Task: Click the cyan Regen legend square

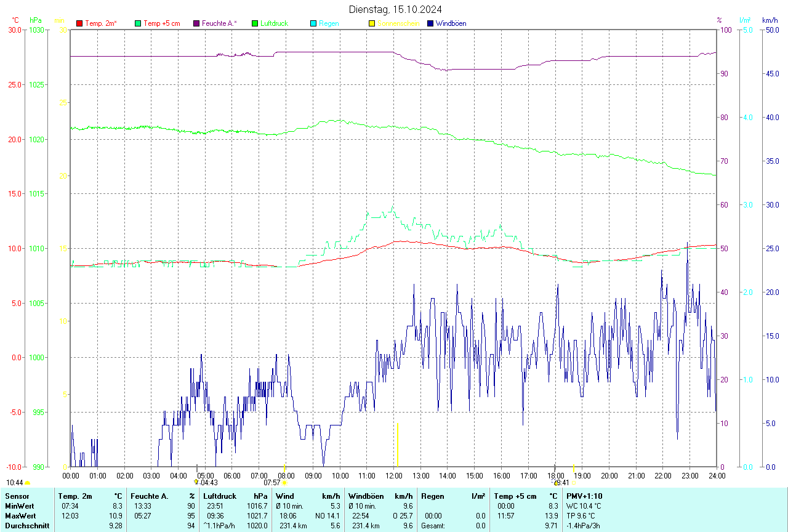Action: [x=313, y=23]
